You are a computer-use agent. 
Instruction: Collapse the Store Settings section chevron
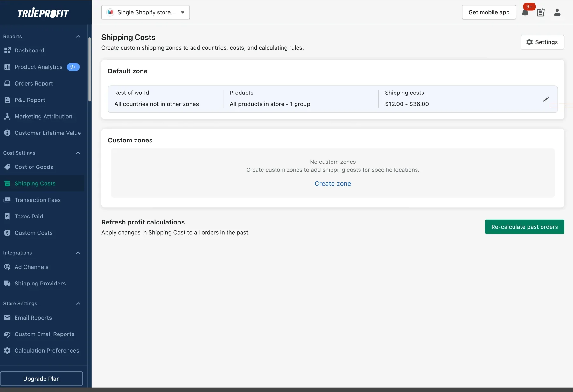coord(78,303)
